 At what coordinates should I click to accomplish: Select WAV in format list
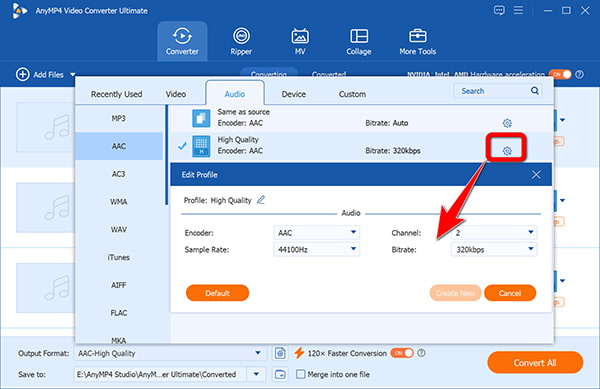tap(119, 229)
